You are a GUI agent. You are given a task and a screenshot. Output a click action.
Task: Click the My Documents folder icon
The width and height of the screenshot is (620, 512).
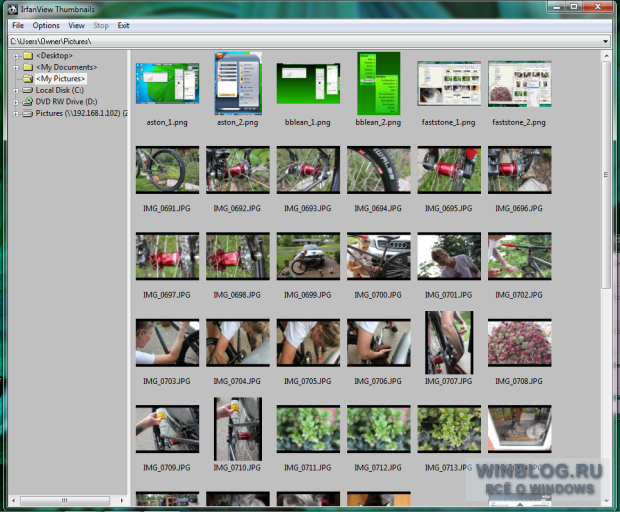point(28,67)
